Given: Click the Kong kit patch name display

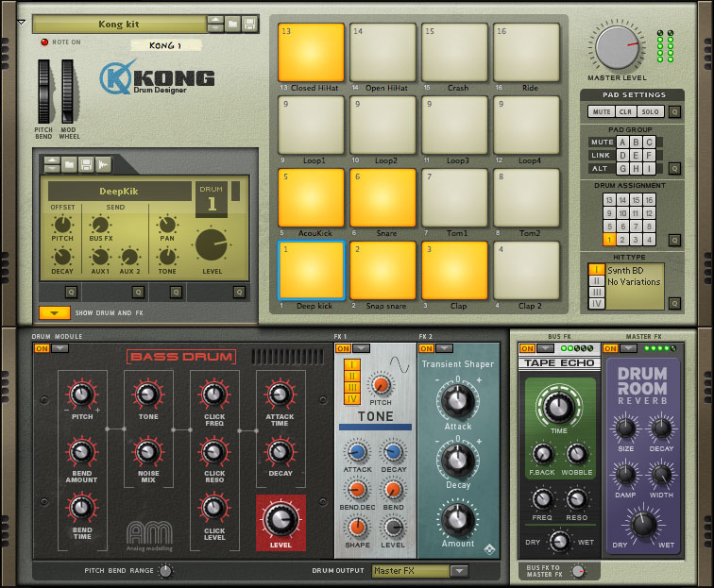Looking at the screenshot, I should (118, 24).
